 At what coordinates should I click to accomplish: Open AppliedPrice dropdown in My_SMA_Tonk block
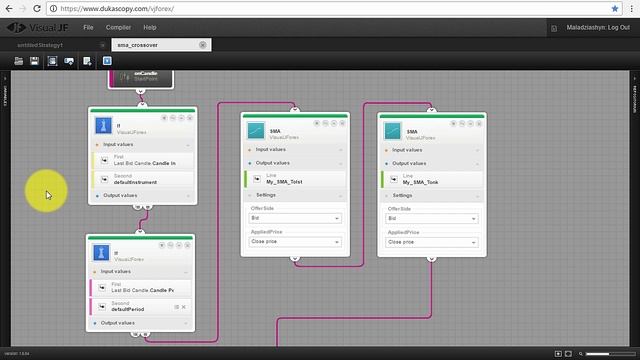432,242
